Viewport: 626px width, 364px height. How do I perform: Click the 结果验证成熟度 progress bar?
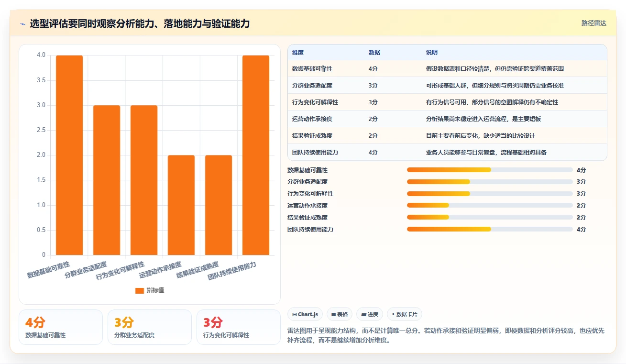point(490,217)
